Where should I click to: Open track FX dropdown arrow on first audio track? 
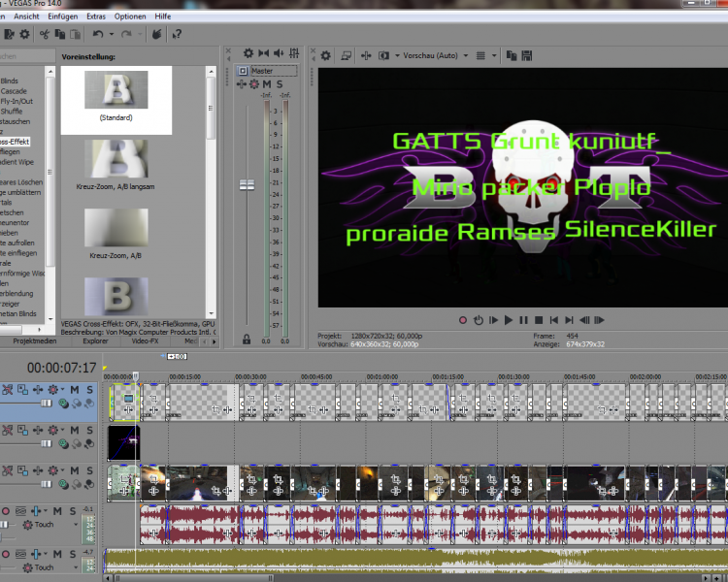coord(46,511)
